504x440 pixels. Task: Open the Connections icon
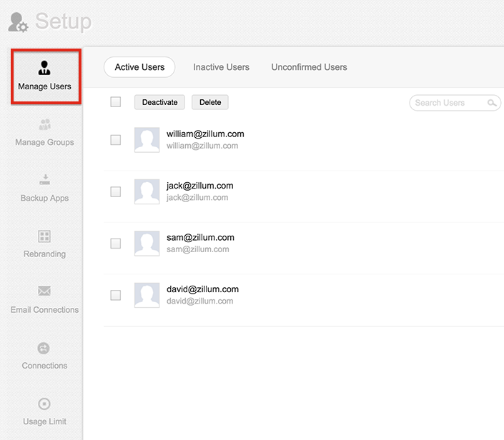click(44, 348)
